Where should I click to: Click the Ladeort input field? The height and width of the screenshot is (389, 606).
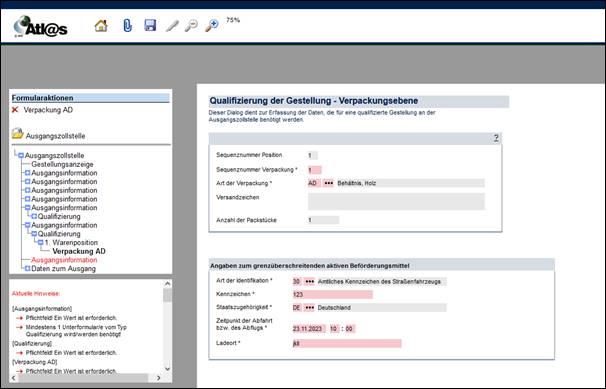(347, 343)
